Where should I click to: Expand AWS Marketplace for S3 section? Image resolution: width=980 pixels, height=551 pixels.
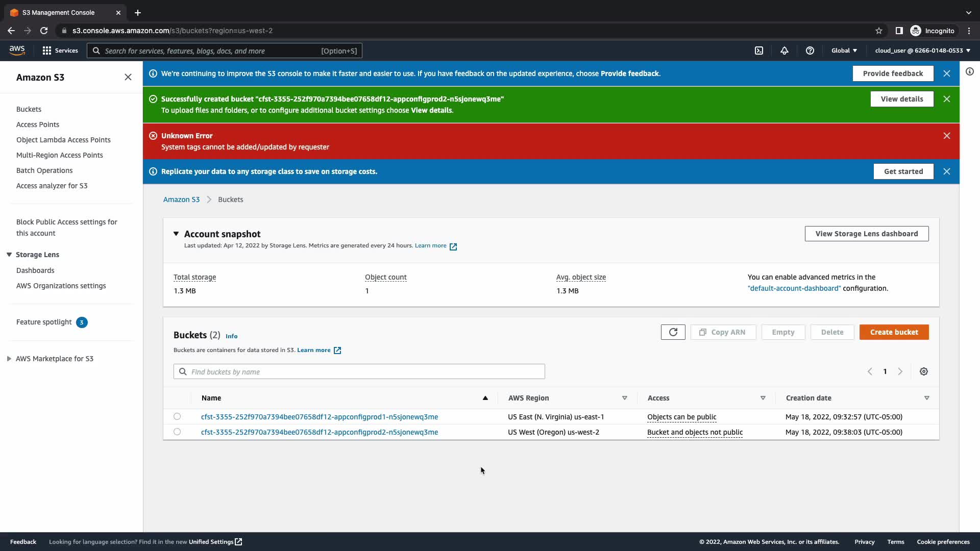(x=9, y=359)
